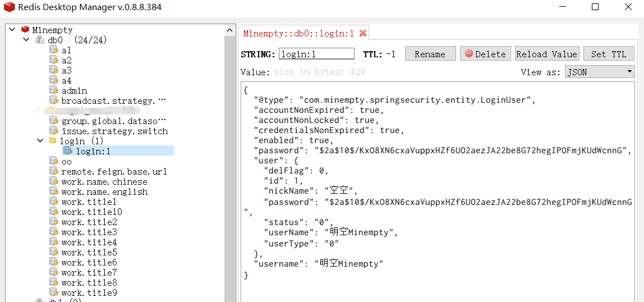Screen dimensions: 644x302
Task: Select key work.title7 in tree
Action: [89, 272]
